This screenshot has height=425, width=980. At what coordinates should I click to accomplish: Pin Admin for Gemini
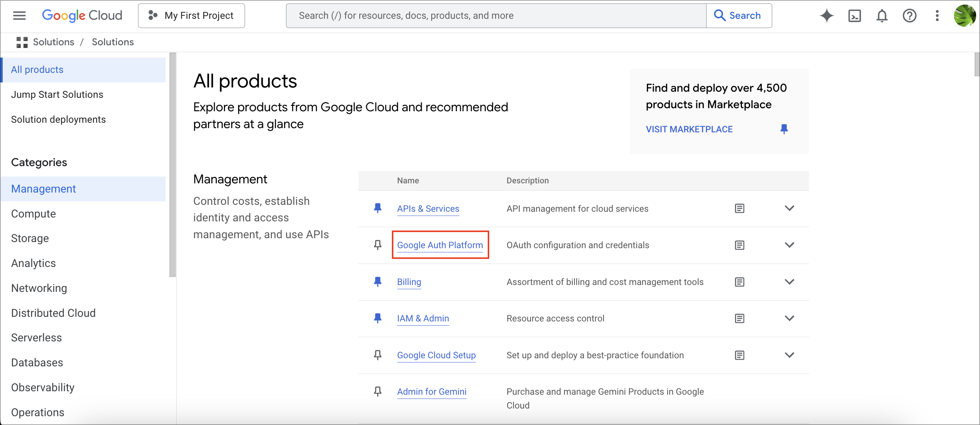tap(378, 392)
